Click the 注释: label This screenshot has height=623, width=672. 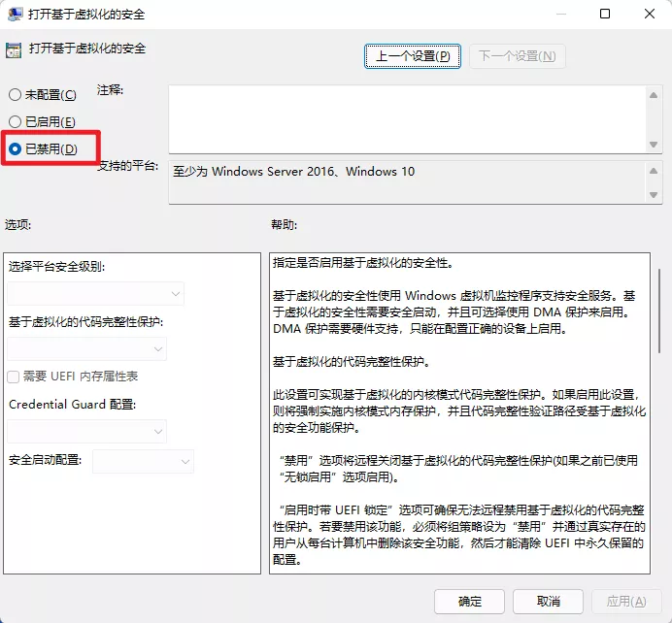click(x=110, y=90)
